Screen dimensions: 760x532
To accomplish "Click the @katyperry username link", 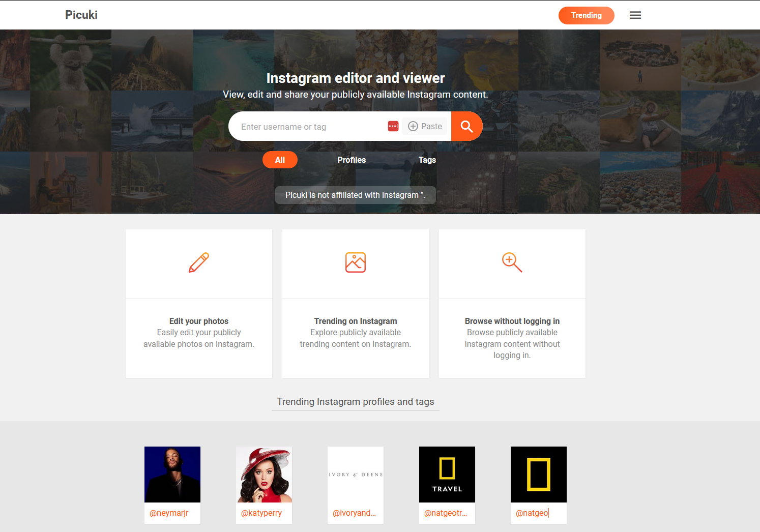I will [x=261, y=513].
